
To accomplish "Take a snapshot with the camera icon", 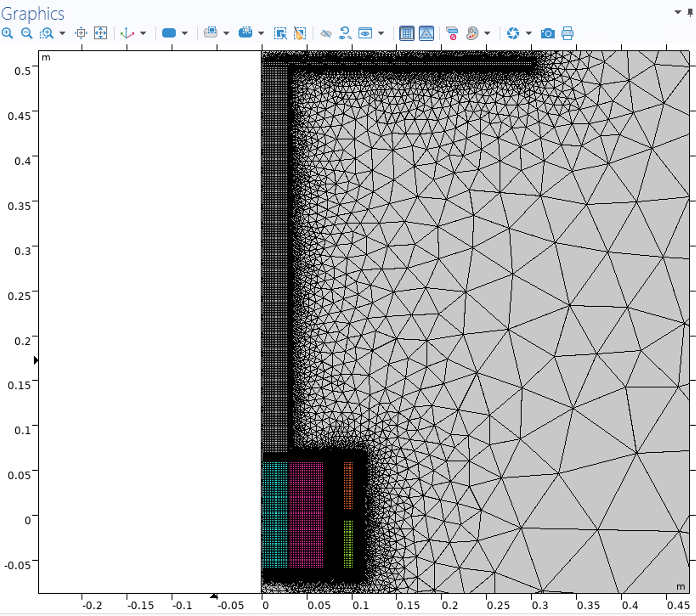I will click(548, 33).
